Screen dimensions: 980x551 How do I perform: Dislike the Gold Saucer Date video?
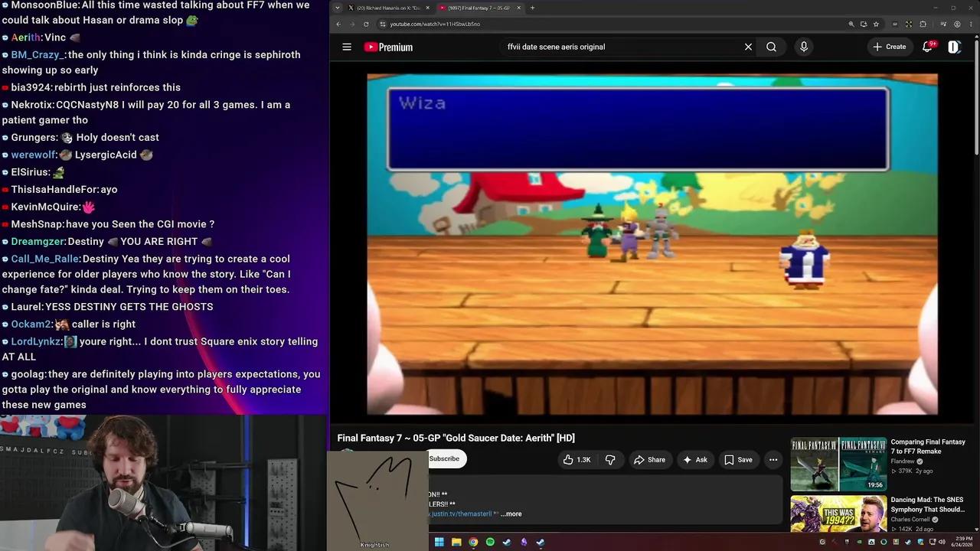[x=610, y=460]
